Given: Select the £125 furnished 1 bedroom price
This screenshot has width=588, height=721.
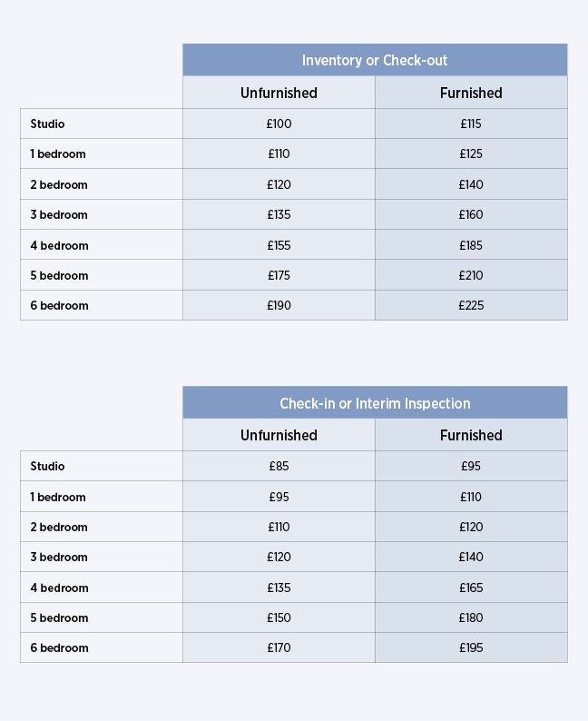Looking at the screenshot, I should tap(471, 153).
